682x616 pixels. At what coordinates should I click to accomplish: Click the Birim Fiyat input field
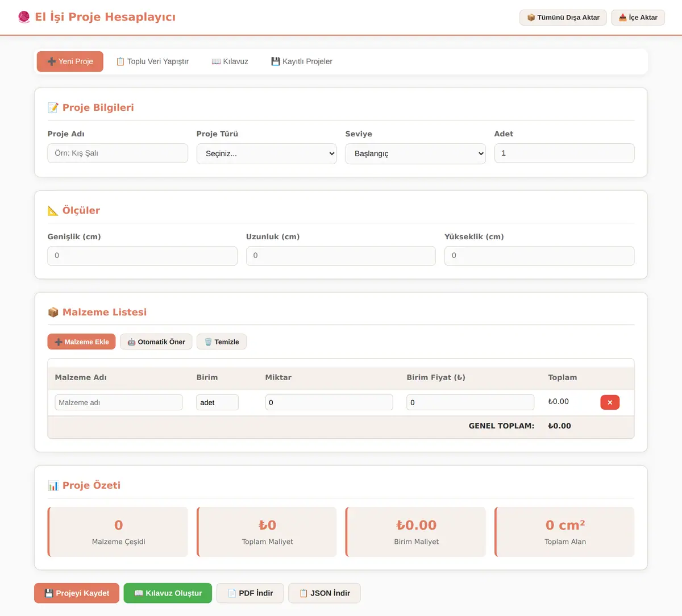tap(471, 402)
